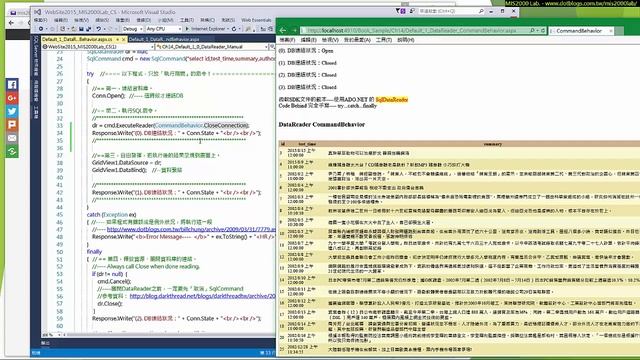The width and height of the screenshot is (640, 360).
Task: Click the dr.Close(); code line
Action: tap(110, 303)
